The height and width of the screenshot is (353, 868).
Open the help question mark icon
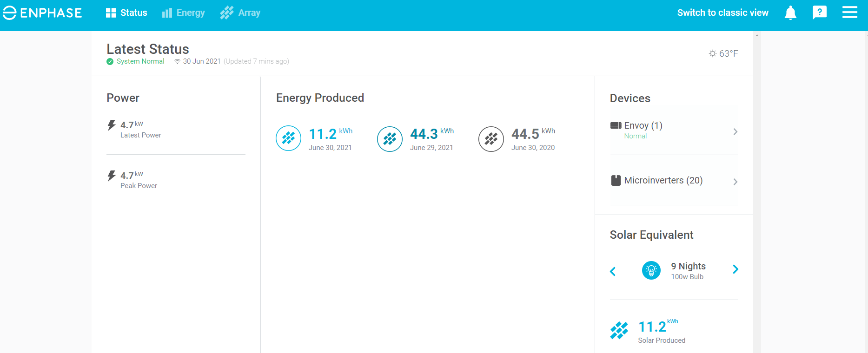[820, 13]
